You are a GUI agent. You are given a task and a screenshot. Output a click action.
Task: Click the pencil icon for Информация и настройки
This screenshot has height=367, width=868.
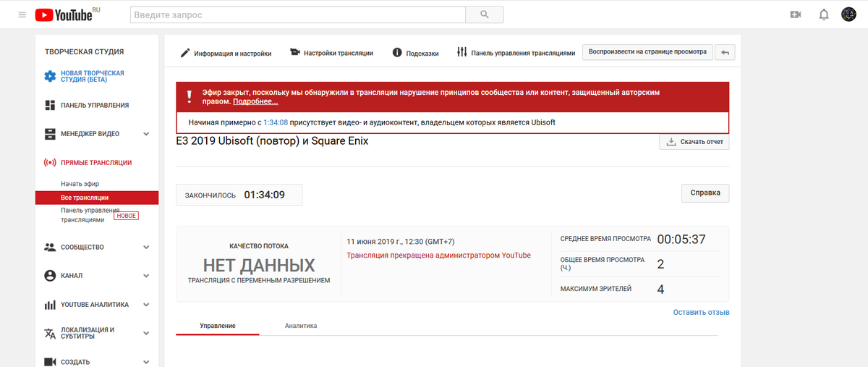click(185, 53)
